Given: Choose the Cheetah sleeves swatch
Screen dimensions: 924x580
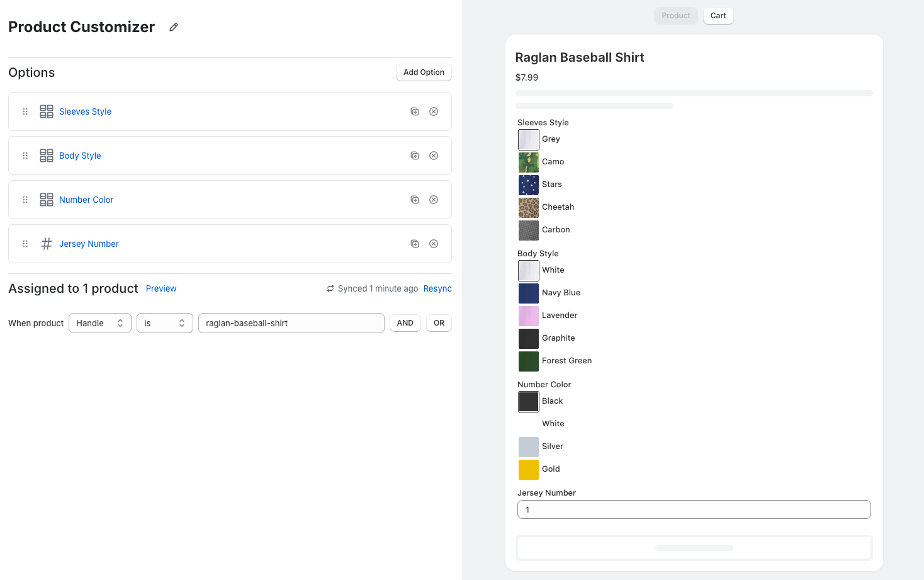Looking at the screenshot, I should coord(529,208).
